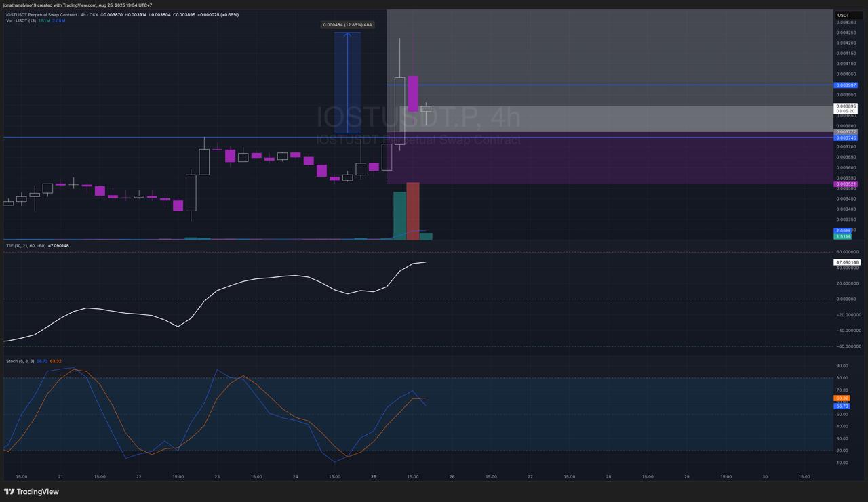
Task: Click the orange Stoch 63.32 value label
Action: click(842, 398)
